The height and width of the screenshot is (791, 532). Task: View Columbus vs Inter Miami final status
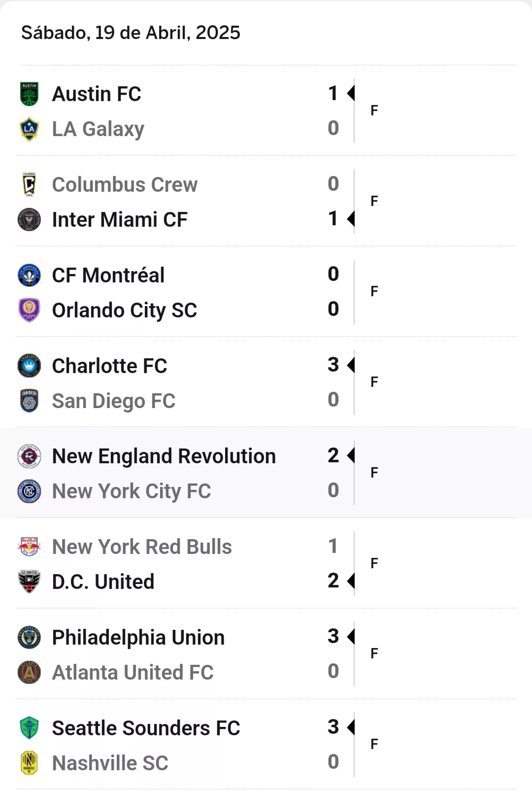[x=374, y=202]
